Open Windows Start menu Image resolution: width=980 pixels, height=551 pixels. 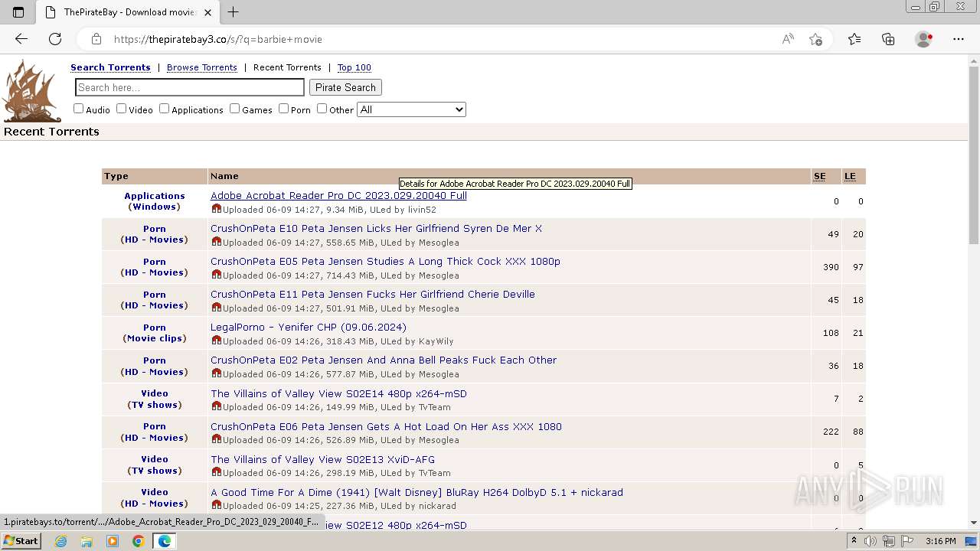pos(21,541)
